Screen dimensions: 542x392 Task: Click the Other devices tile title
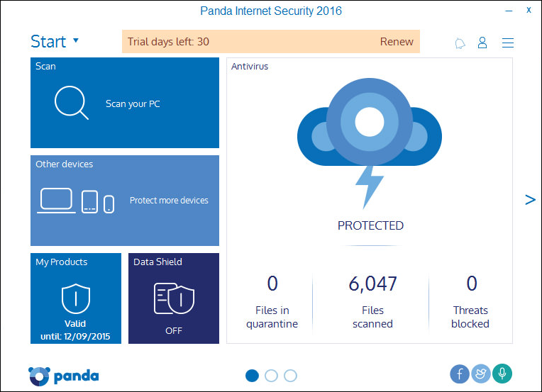click(x=65, y=164)
